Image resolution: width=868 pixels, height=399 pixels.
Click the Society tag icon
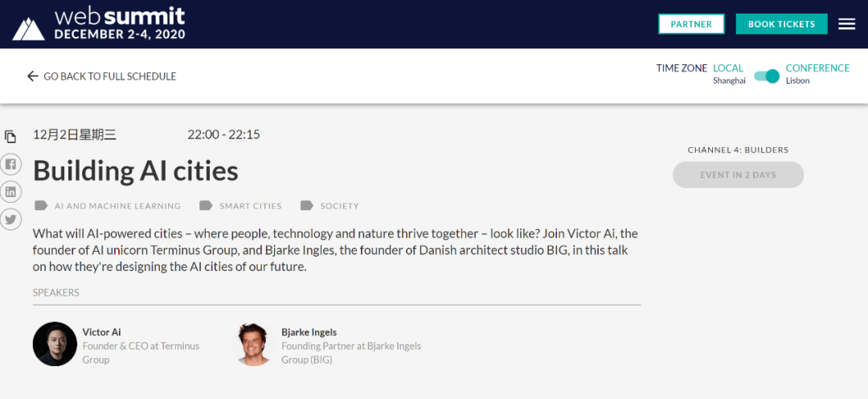(x=307, y=206)
